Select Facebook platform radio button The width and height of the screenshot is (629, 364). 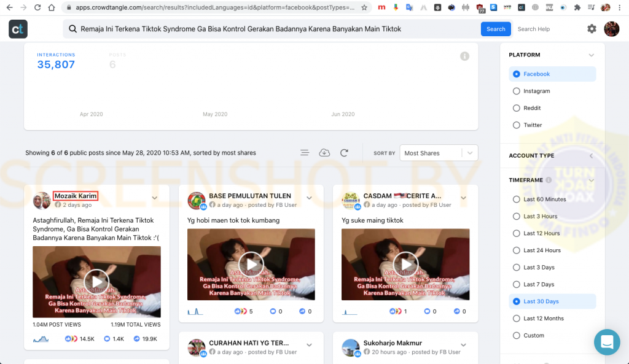[x=516, y=74]
